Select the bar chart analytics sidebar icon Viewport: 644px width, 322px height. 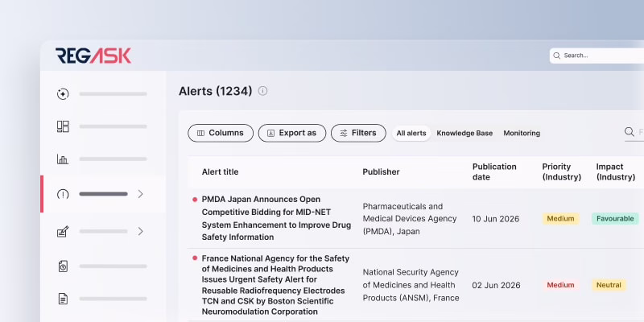[63, 159]
